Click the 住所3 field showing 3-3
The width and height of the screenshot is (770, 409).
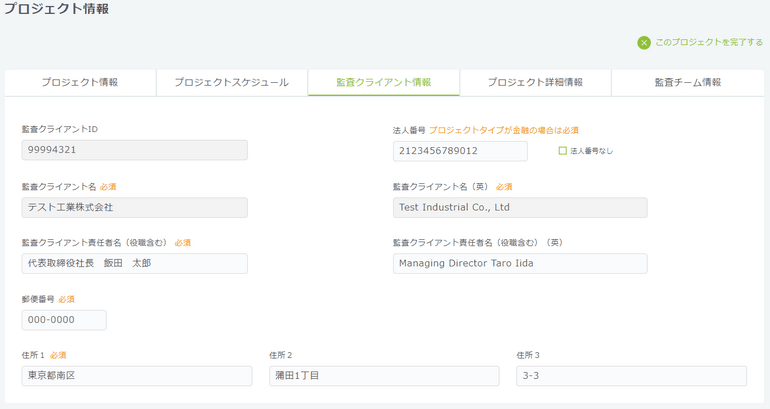tap(631, 376)
